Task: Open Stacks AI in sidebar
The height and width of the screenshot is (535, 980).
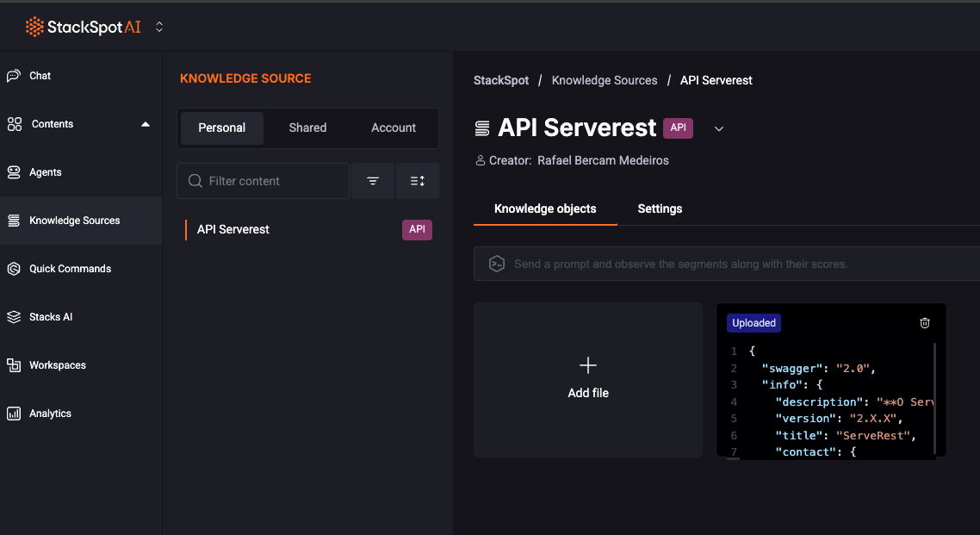Action: [51, 317]
